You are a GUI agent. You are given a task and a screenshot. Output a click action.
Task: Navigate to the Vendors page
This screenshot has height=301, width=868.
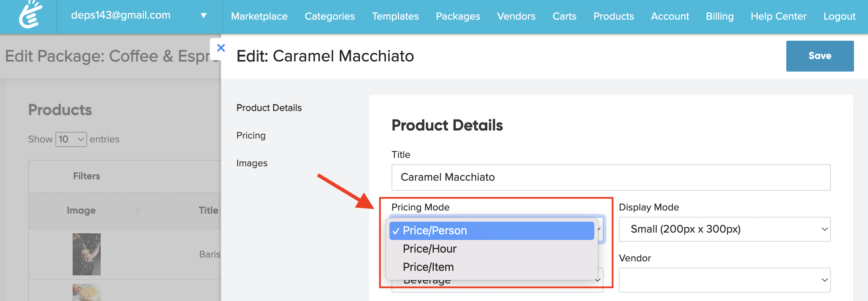pyautogui.click(x=516, y=16)
